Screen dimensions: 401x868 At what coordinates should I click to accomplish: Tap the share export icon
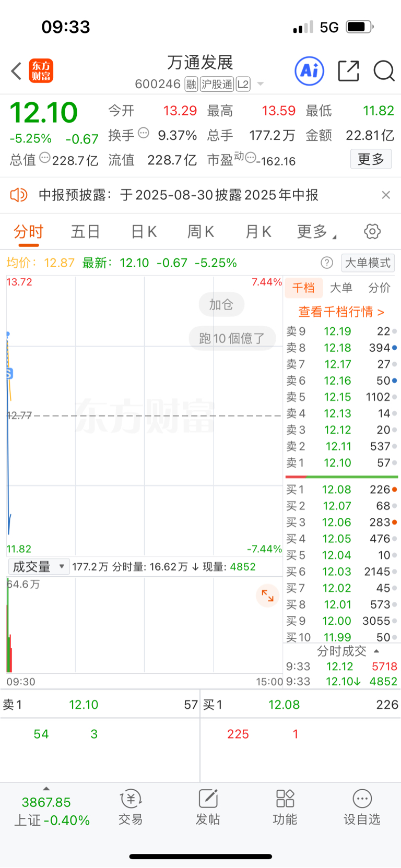click(348, 71)
